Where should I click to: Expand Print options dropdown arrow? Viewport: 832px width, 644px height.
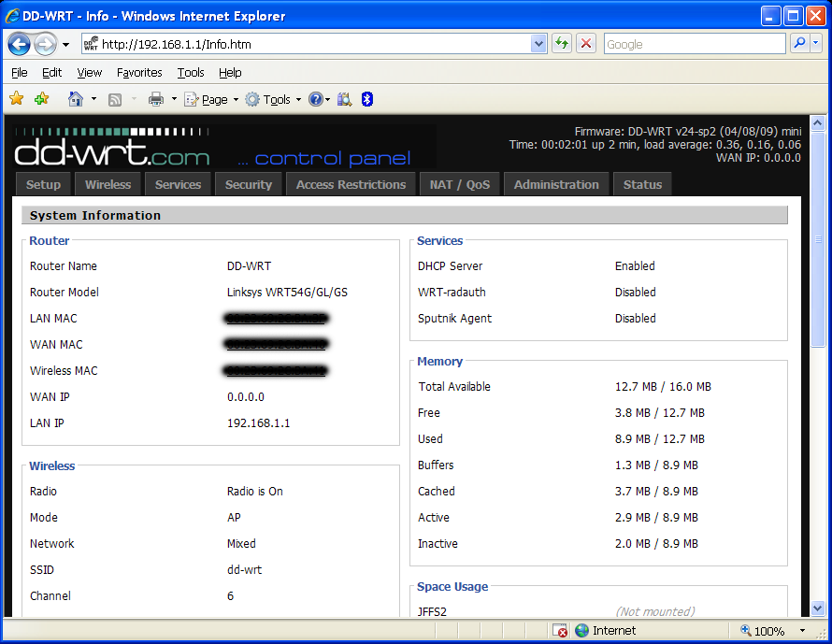(x=174, y=99)
